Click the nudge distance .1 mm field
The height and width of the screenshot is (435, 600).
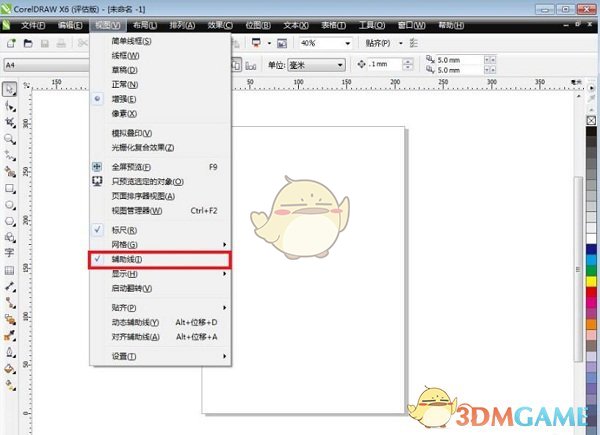[x=385, y=64]
